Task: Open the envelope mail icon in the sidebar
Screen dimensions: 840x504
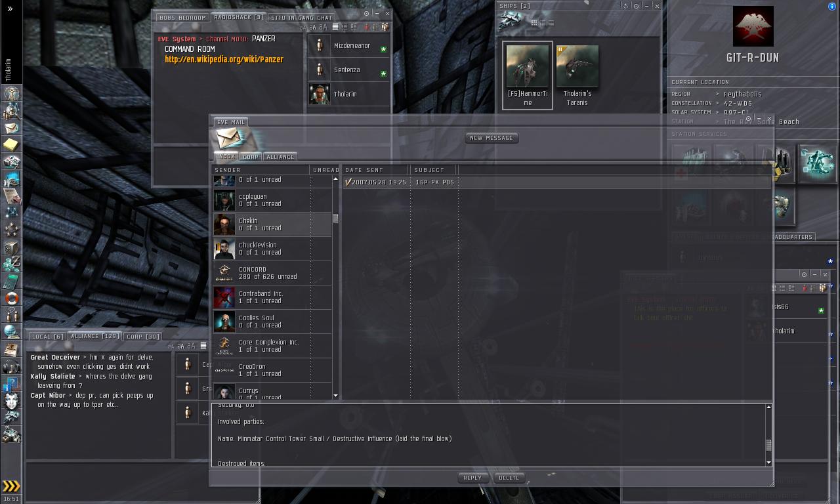Action: click(12, 127)
